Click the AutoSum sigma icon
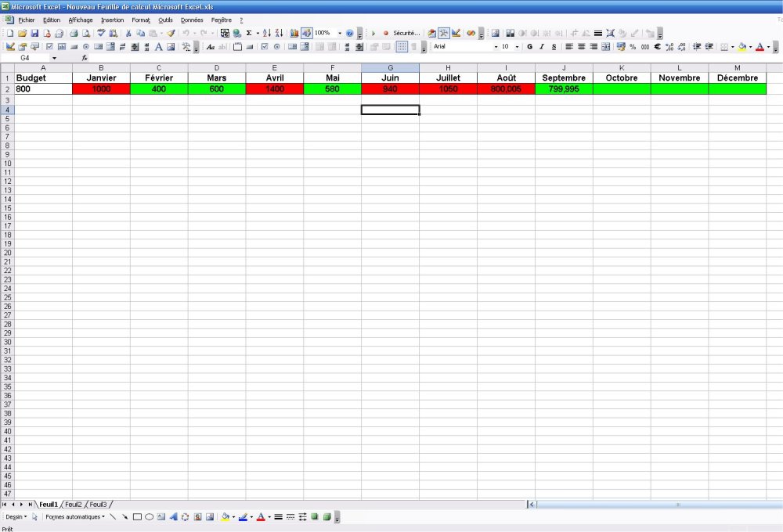 click(249, 34)
